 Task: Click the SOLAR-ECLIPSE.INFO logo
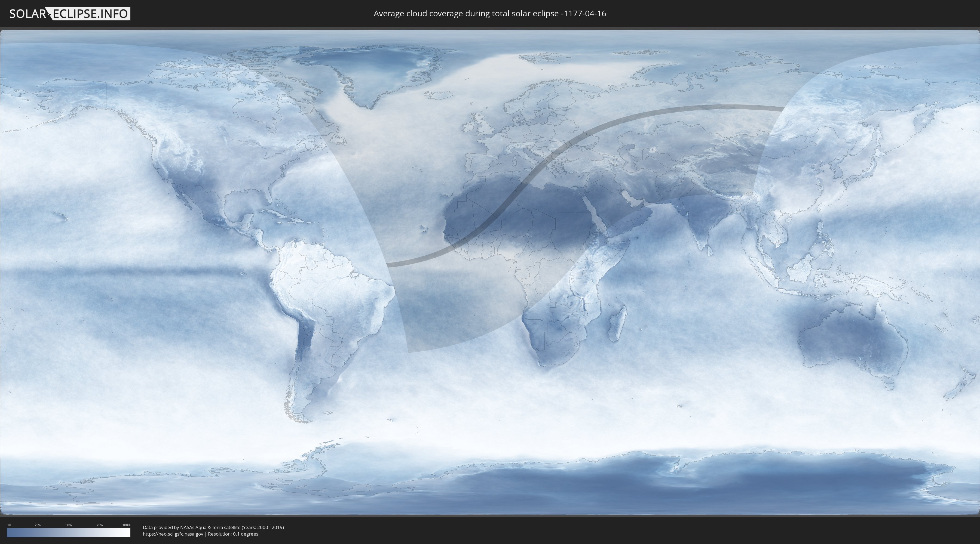(x=70, y=14)
